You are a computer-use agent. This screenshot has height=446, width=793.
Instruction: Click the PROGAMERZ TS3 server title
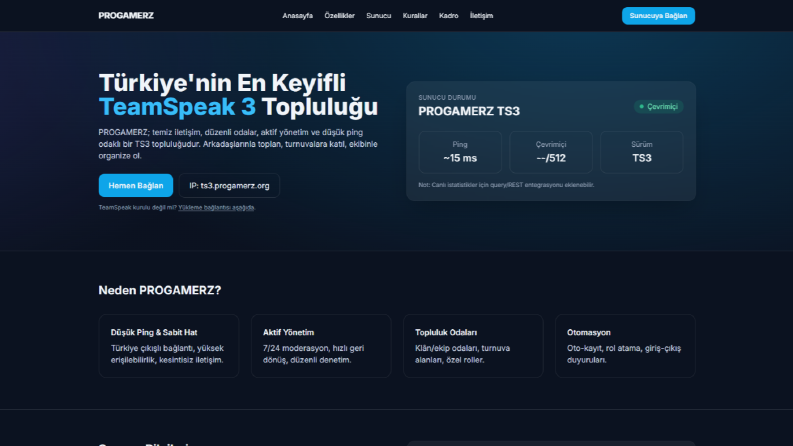(x=469, y=111)
